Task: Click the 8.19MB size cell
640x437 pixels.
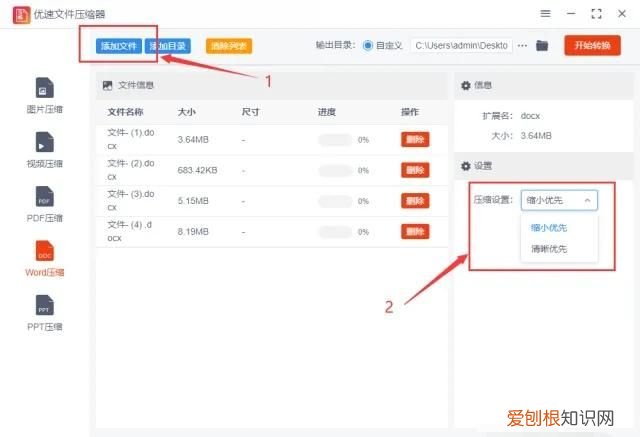Action: click(x=193, y=232)
